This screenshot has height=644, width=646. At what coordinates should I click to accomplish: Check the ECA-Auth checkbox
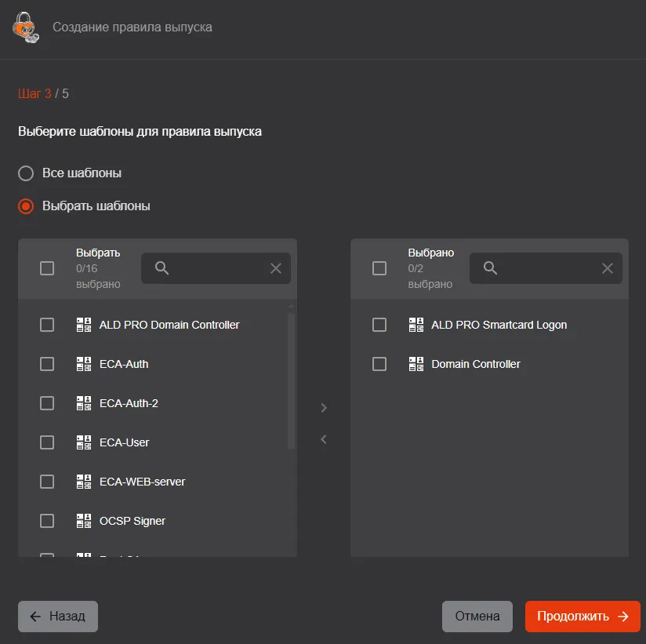(x=47, y=364)
